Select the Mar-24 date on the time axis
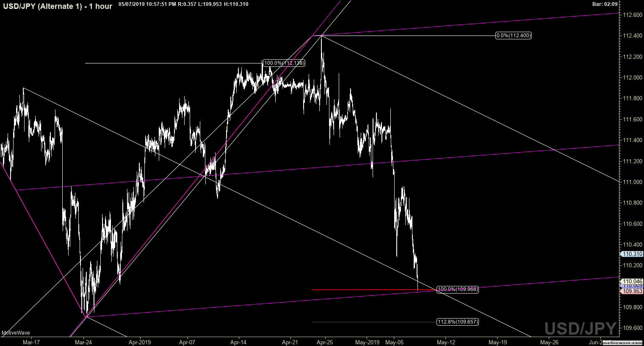Viewport: 644px width, 346px height. point(84,342)
